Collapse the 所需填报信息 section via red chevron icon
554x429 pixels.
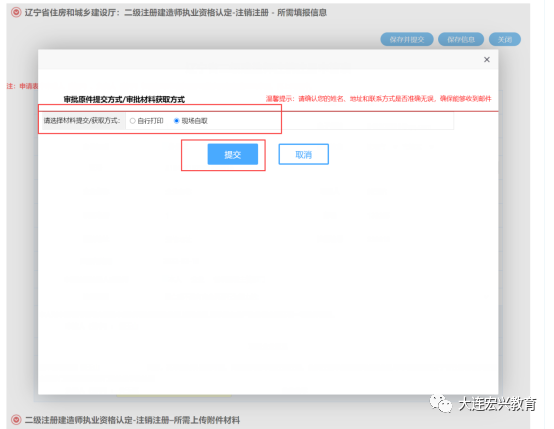16,12
